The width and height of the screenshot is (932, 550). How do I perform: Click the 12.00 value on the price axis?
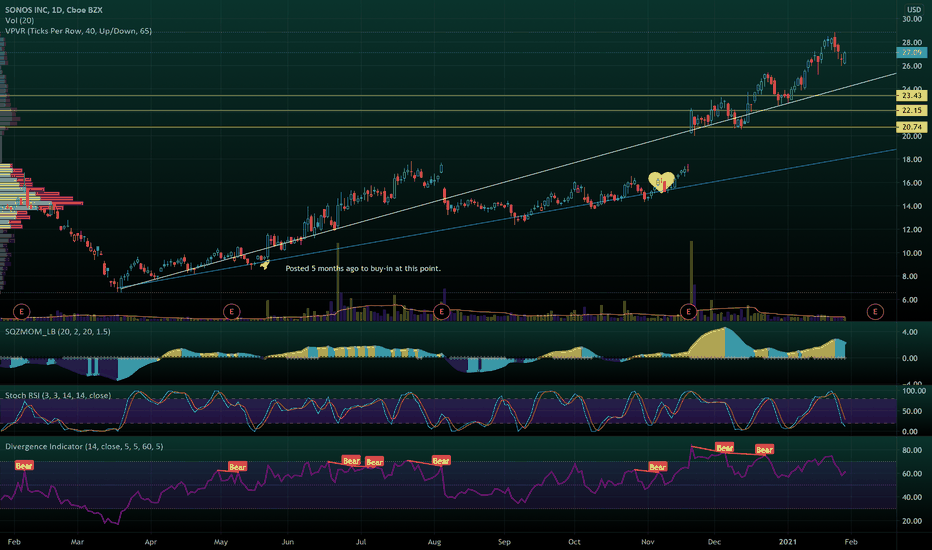point(912,230)
